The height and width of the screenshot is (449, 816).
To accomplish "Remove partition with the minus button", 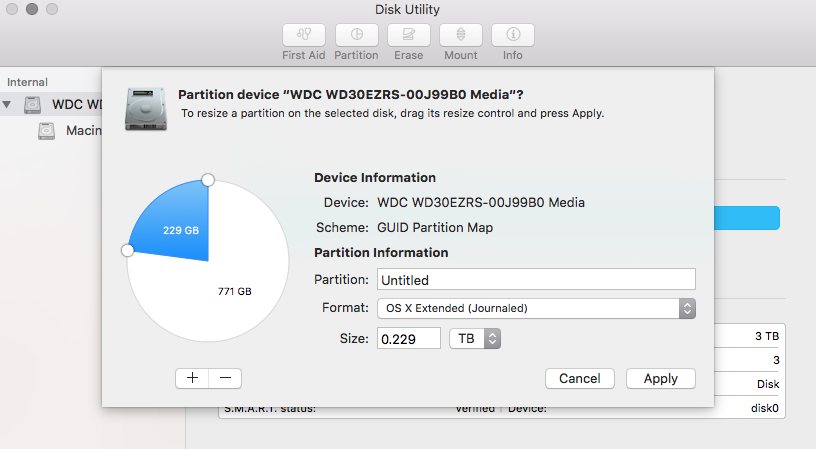I will point(225,378).
